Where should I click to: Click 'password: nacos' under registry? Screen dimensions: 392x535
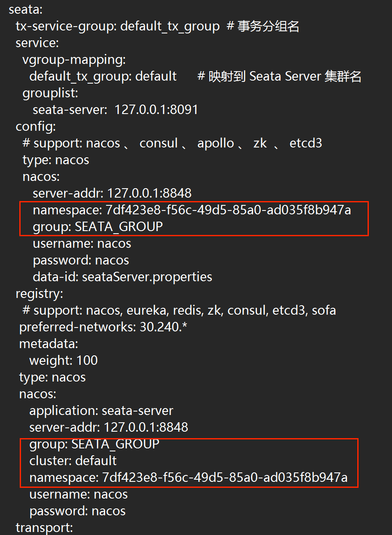point(77,511)
